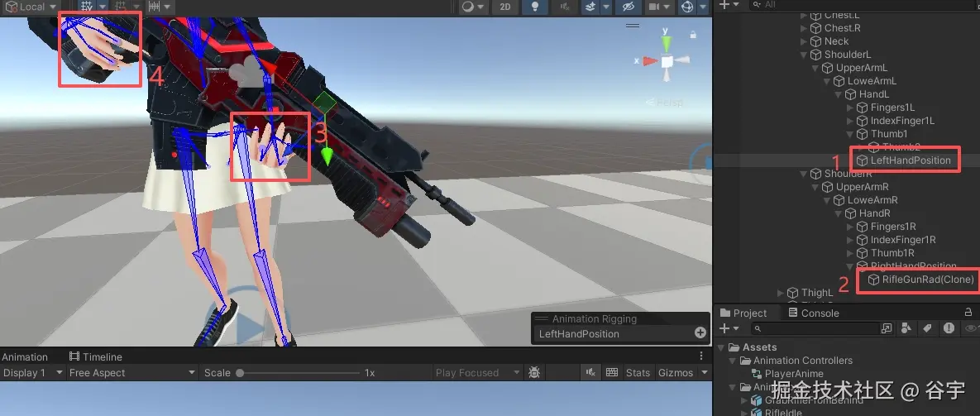The width and height of the screenshot is (980, 416).
Task: Open search in new window icon
Action: [887, 328]
